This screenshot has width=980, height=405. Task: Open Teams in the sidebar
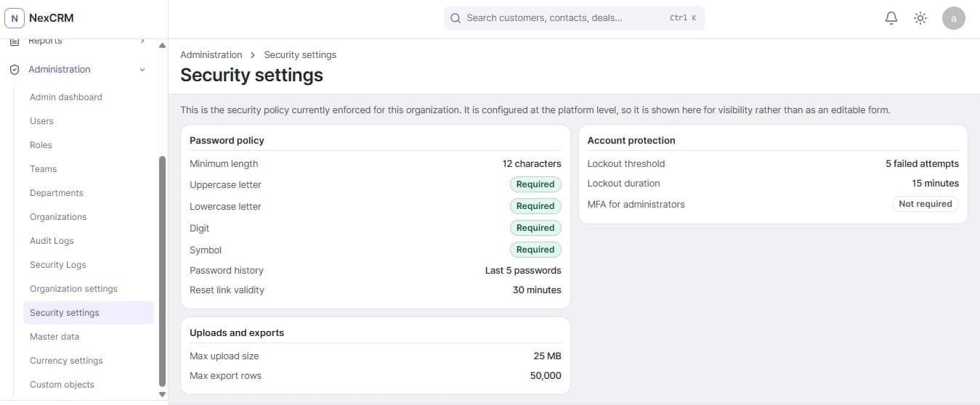coord(43,169)
